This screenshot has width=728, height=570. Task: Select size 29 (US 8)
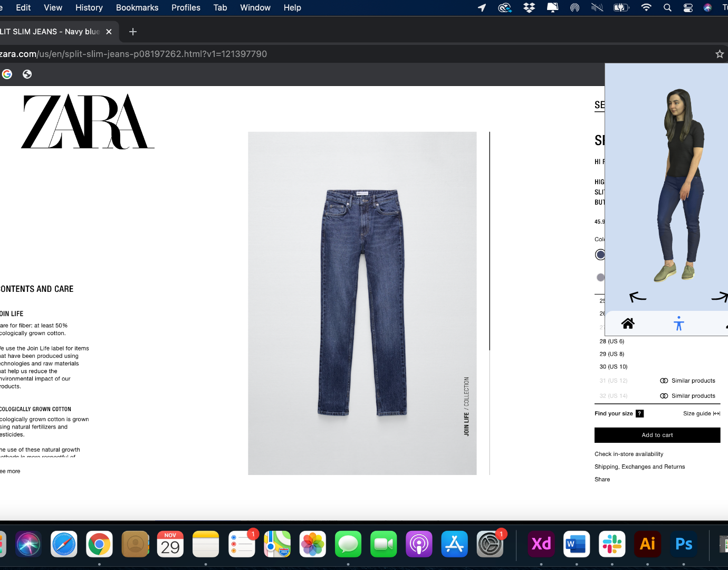[x=612, y=354]
